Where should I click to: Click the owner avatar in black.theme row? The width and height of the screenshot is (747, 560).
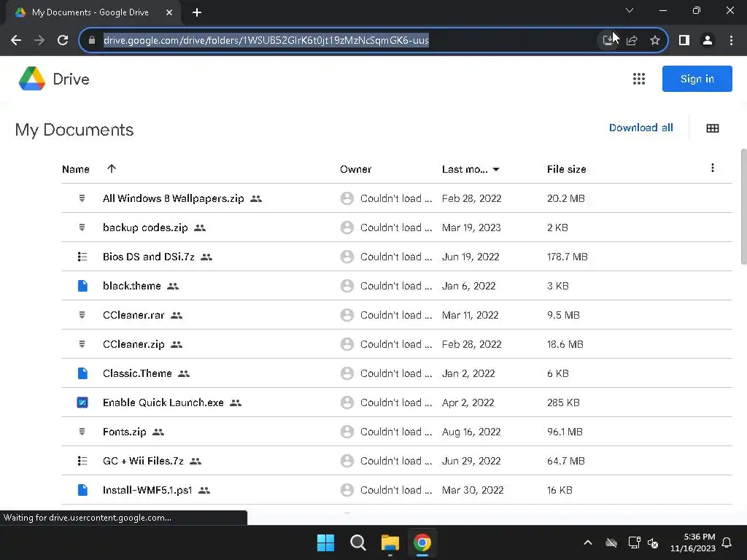pyautogui.click(x=347, y=286)
